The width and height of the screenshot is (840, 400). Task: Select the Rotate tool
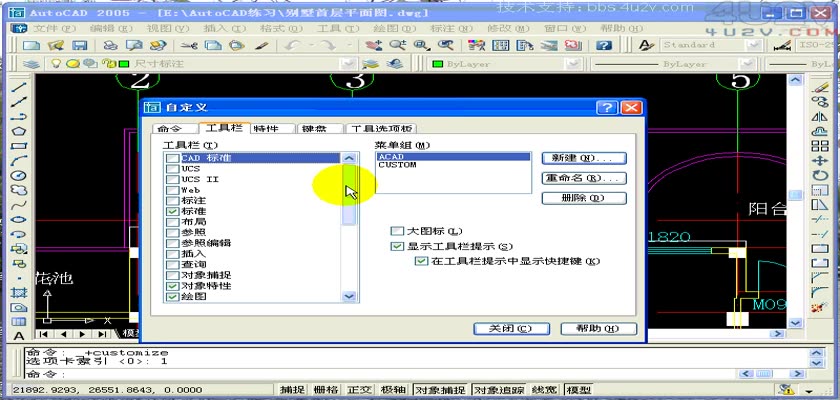[x=820, y=175]
